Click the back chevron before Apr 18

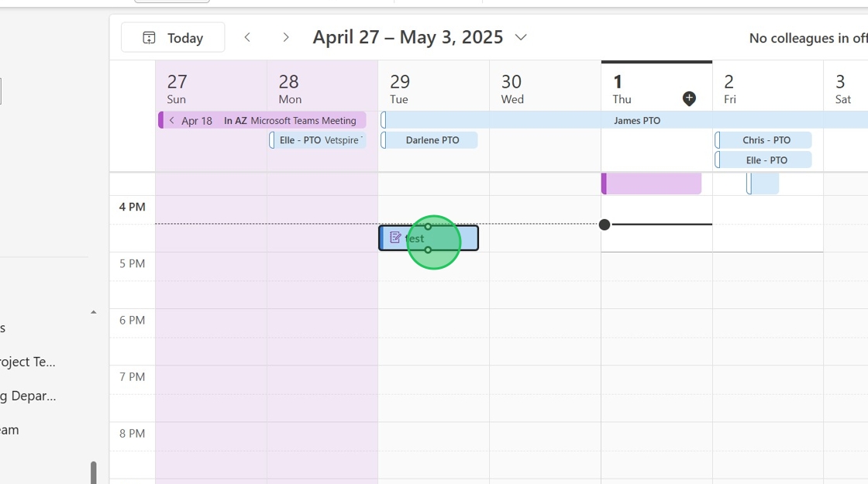pyautogui.click(x=172, y=121)
